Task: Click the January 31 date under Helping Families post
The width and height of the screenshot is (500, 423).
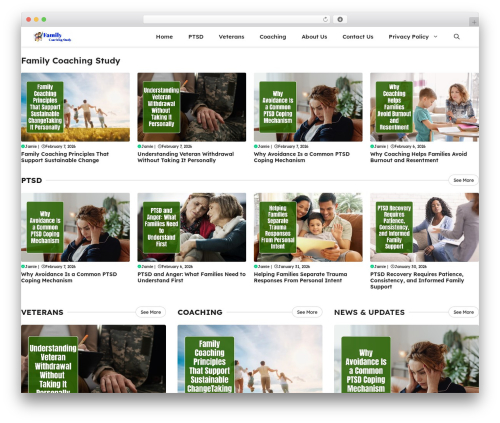Action: pyautogui.click(x=293, y=266)
